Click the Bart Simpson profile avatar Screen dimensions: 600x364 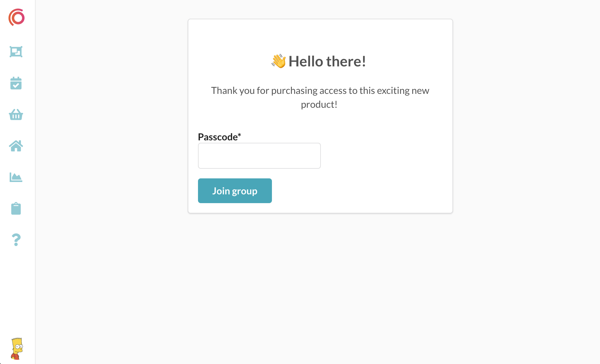click(x=17, y=349)
